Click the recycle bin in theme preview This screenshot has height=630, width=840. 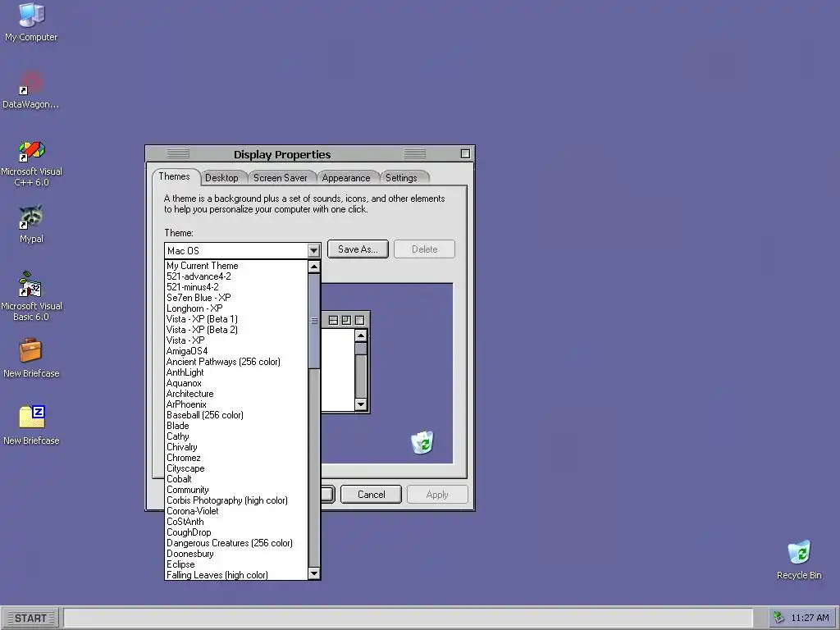[x=422, y=442]
